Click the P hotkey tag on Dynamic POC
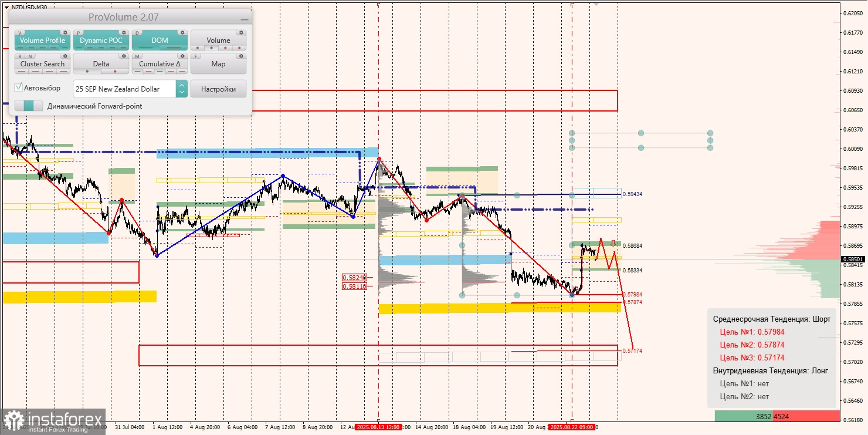 79,33
